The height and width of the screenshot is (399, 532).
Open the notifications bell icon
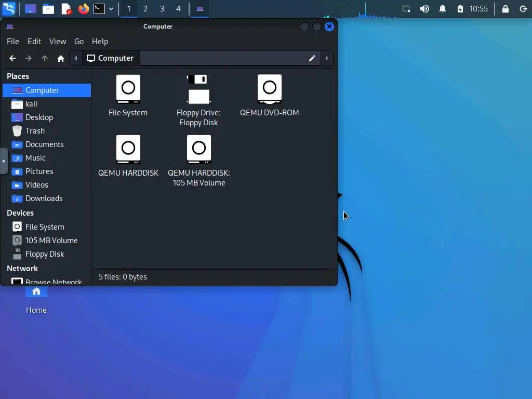coord(443,9)
